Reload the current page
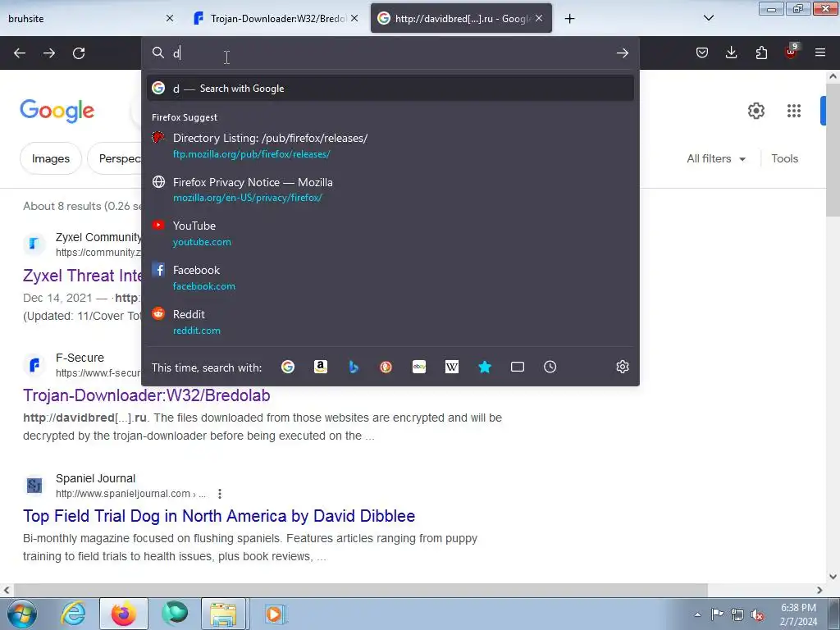 79,53
